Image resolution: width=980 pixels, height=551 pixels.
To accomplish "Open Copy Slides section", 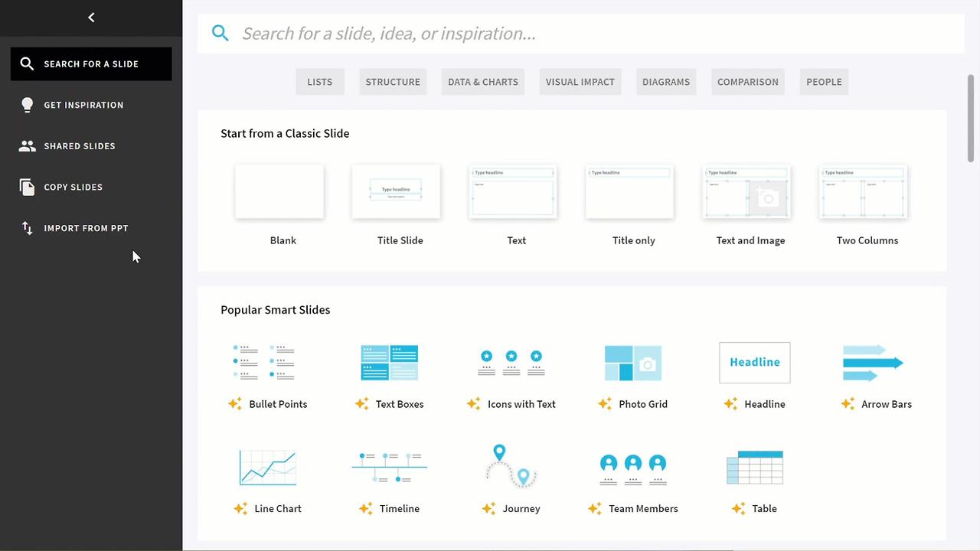I will (91, 187).
